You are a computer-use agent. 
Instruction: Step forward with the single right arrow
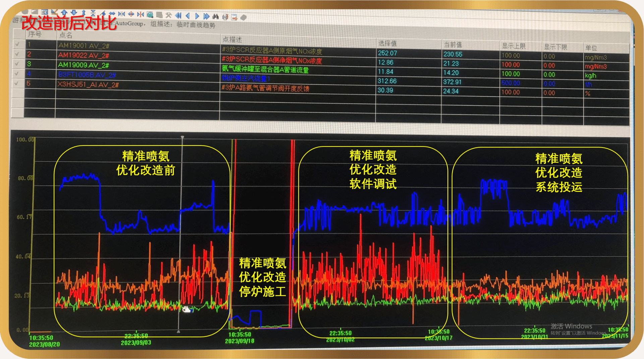[197, 16]
